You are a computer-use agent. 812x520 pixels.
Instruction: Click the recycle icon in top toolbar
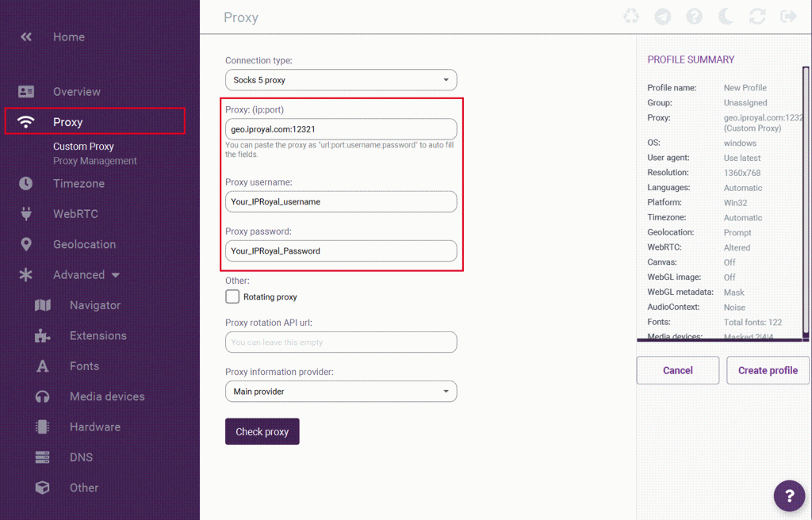pyautogui.click(x=631, y=17)
